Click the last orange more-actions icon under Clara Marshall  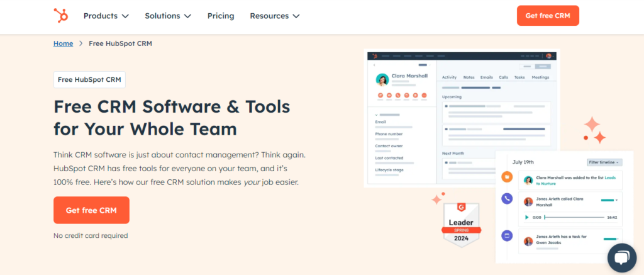(x=425, y=96)
